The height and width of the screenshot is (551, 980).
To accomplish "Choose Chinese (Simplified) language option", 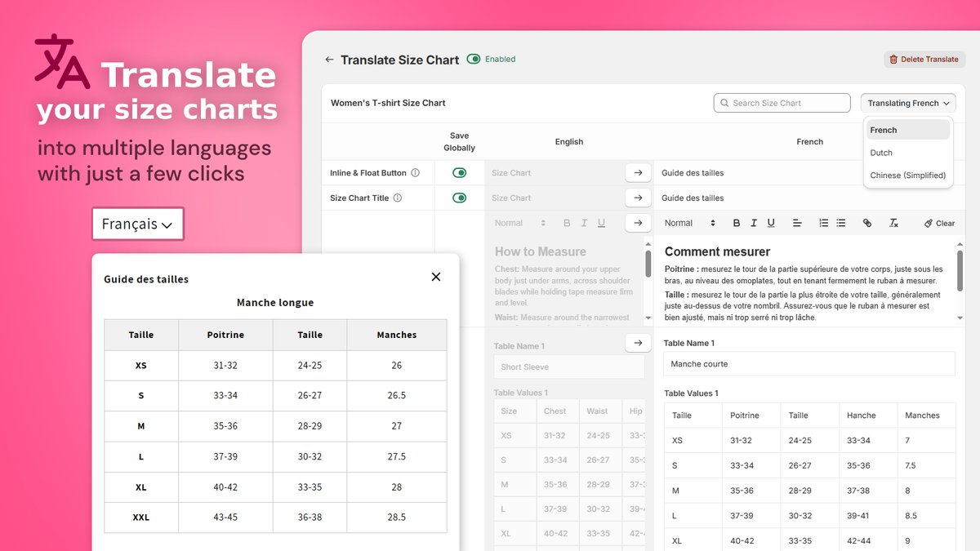I will pos(908,176).
